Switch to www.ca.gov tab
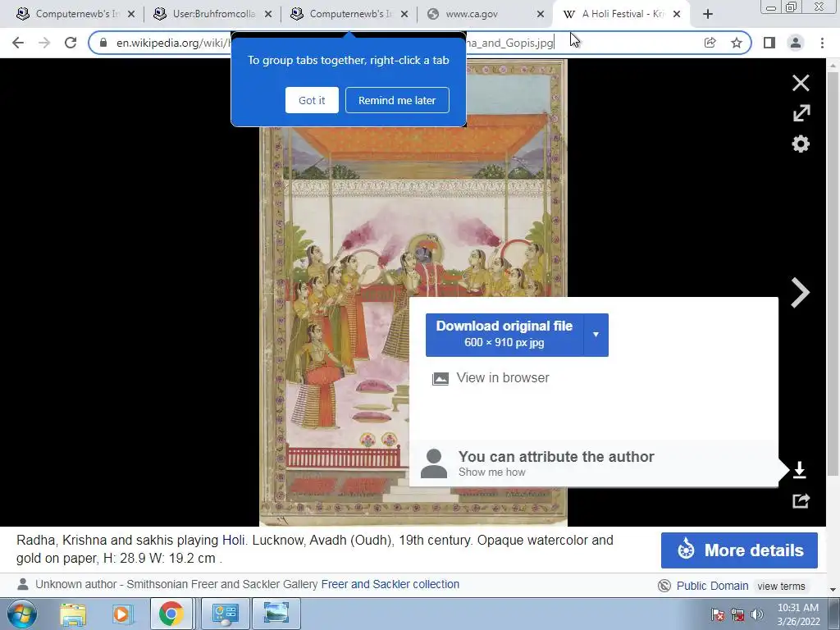The width and height of the screenshot is (840, 630). click(x=486, y=15)
